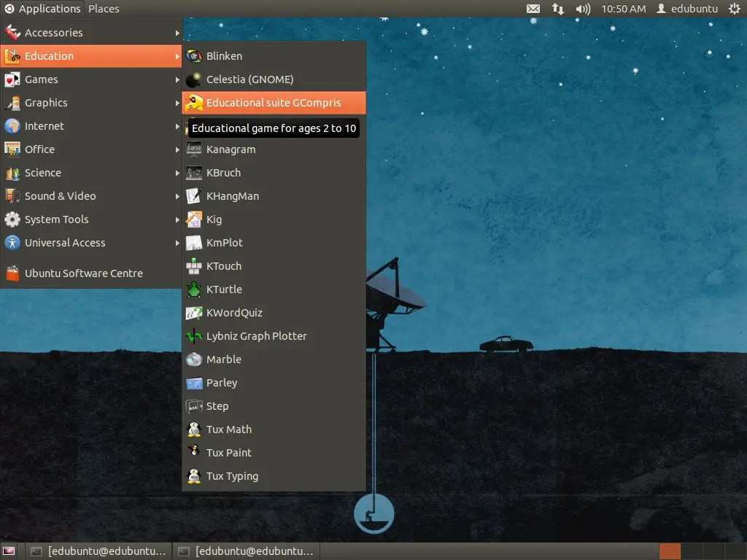747x560 pixels.
Task: Switch to first edubuntu terminal taskbar button
Action: pos(98,551)
